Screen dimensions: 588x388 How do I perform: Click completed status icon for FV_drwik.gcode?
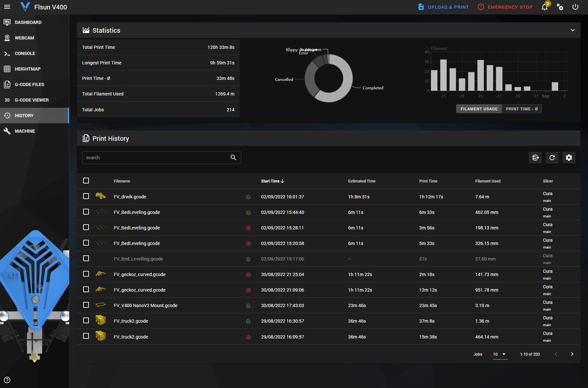[248, 197]
